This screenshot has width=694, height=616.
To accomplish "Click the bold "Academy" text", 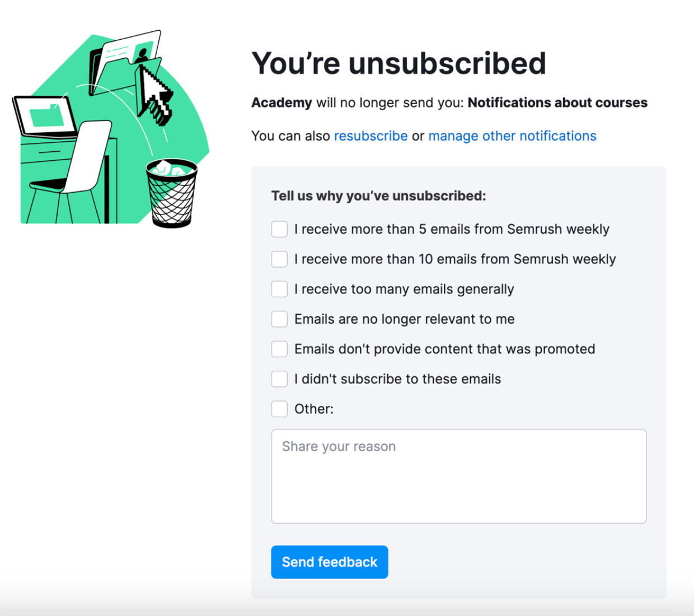I will [x=282, y=102].
